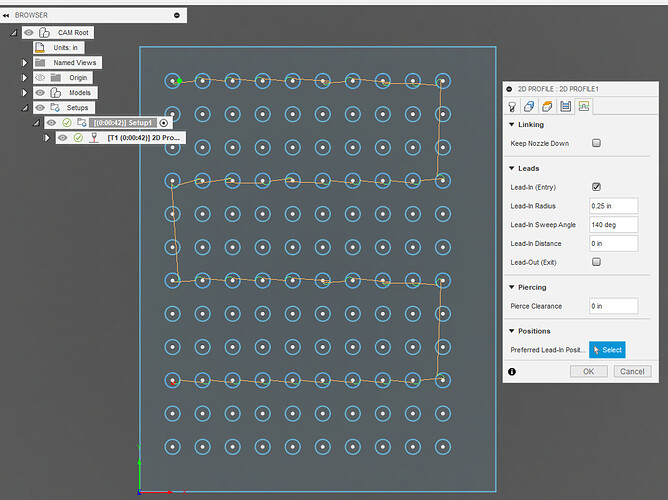Screen dimensions: 668x500
Task: Expand the Origin node
Action: click(x=25, y=78)
